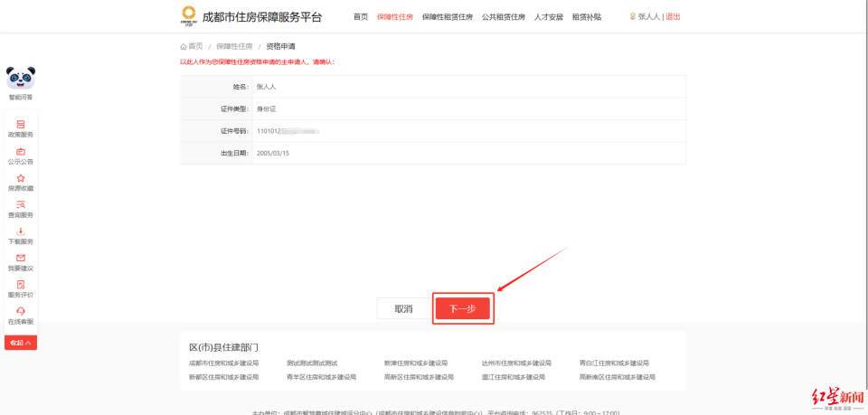Open 人才安居 in top navigation
This screenshot has width=868, height=415.
click(549, 17)
